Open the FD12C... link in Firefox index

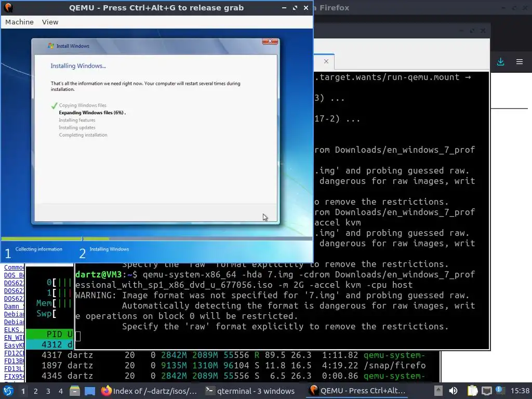(x=14, y=353)
